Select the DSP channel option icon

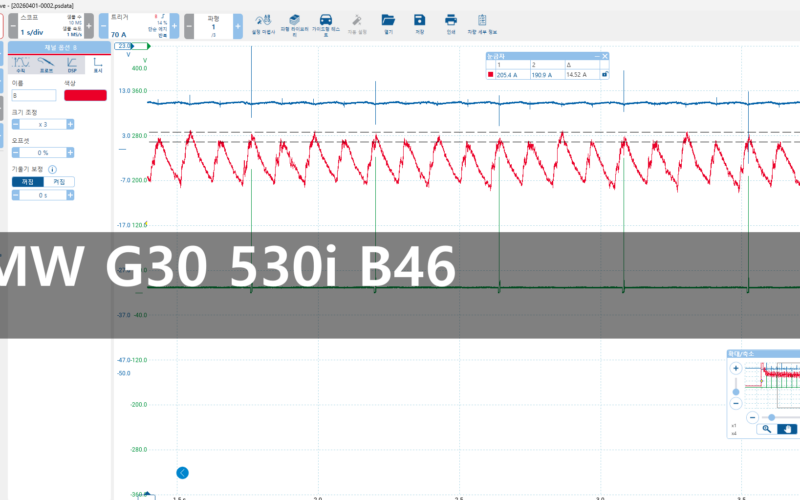71,65
